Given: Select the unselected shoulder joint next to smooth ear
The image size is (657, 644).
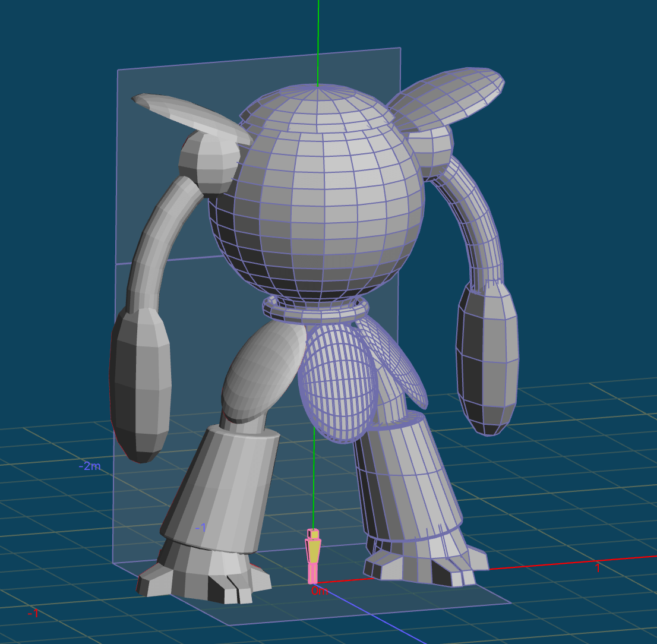Looking at the screenshot, I should pyautogui.click(x=208, y=163).
